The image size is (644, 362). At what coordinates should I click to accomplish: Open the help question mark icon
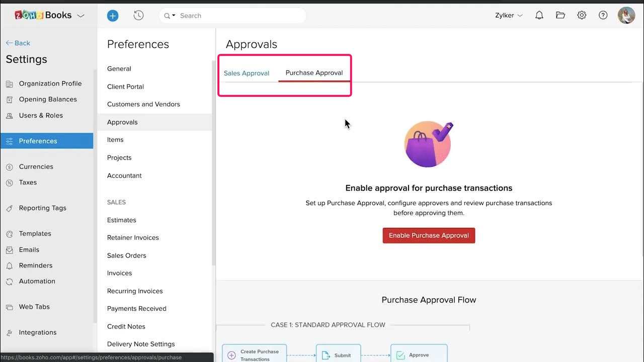click(603, 15)
